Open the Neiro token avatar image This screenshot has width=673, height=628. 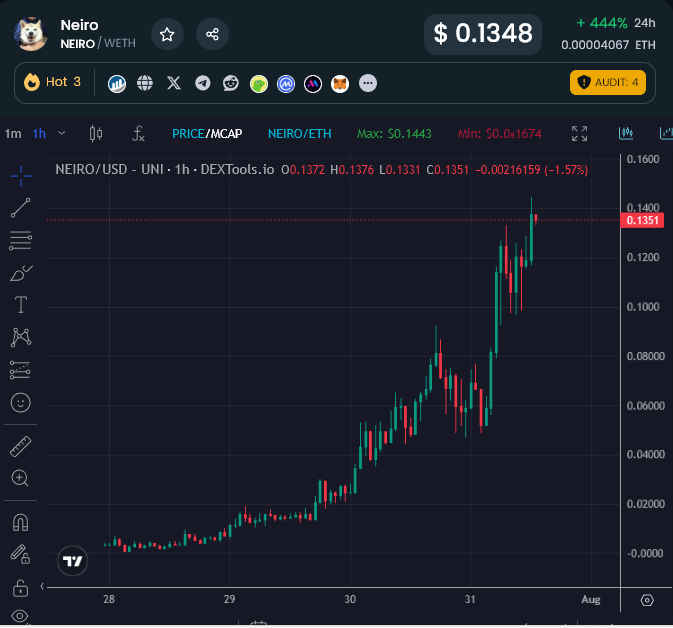pos(30,34)
